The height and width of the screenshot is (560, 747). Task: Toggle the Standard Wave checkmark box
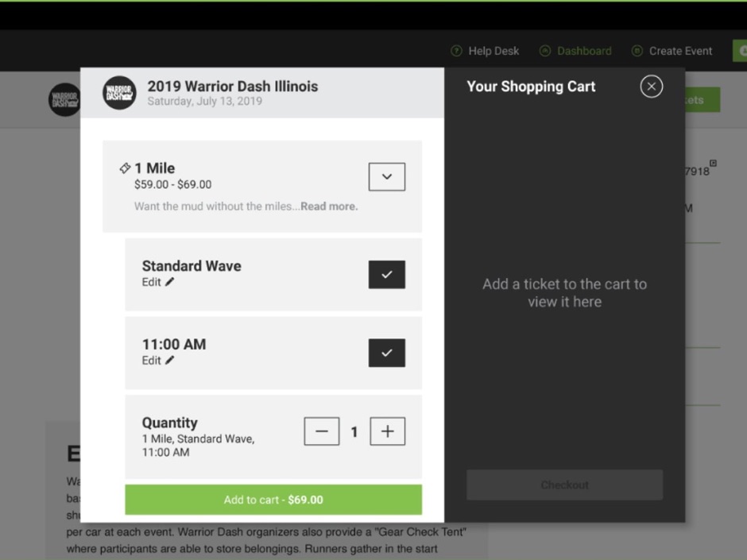pos(387,274)
